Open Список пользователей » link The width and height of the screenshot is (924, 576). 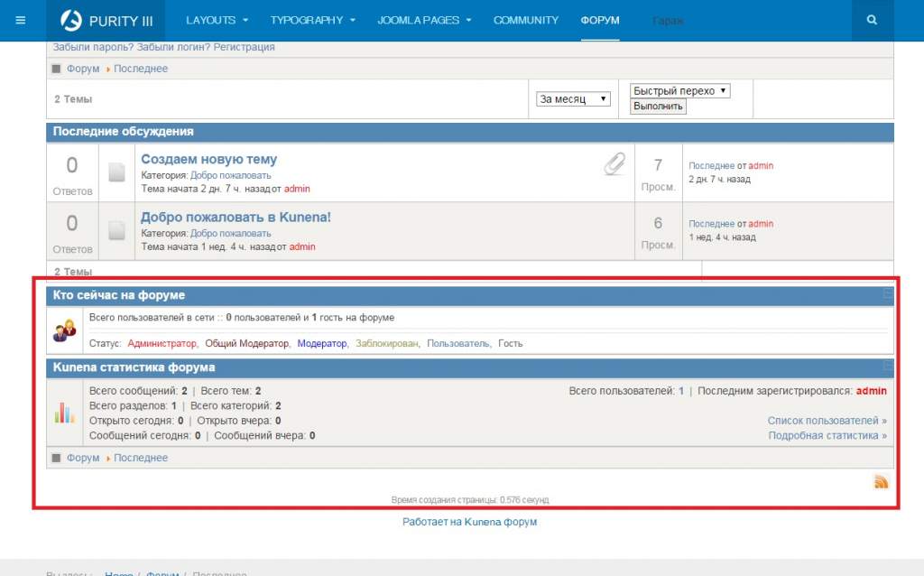(827, 421)
